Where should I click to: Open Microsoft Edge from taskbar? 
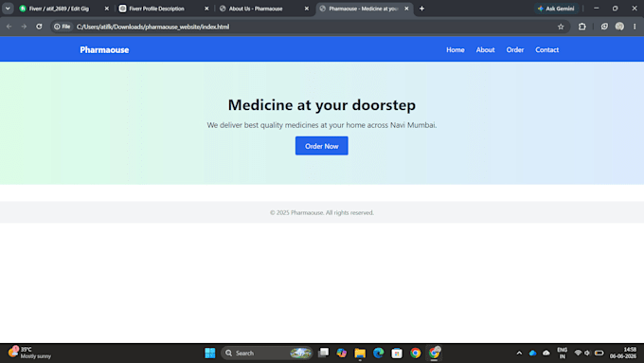378,353
